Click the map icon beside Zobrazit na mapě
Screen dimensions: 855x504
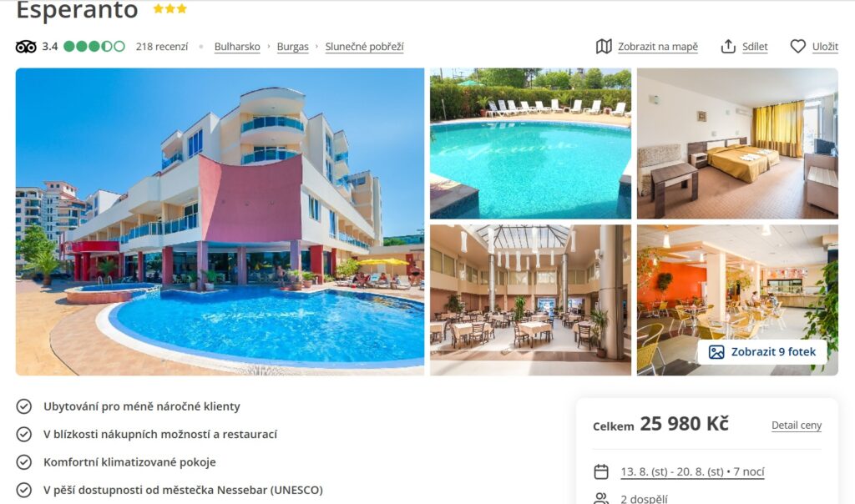tap(604, 47)
